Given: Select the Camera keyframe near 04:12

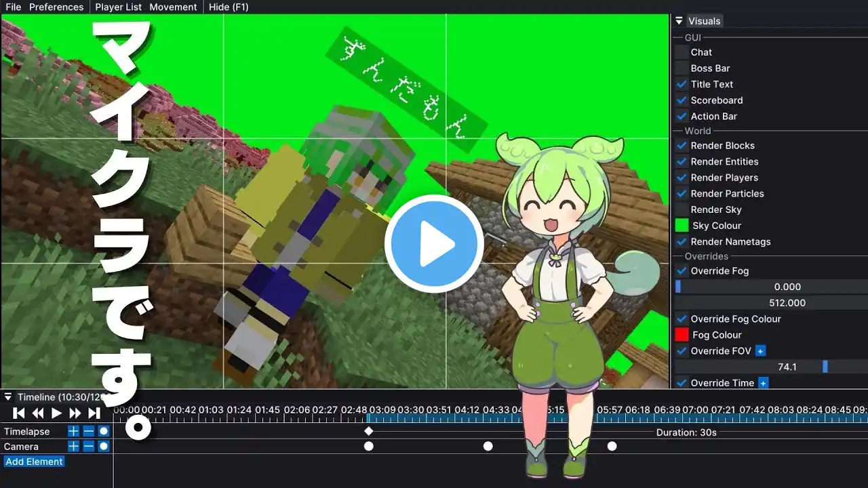Looking at the screenshot, I should 488,446.
